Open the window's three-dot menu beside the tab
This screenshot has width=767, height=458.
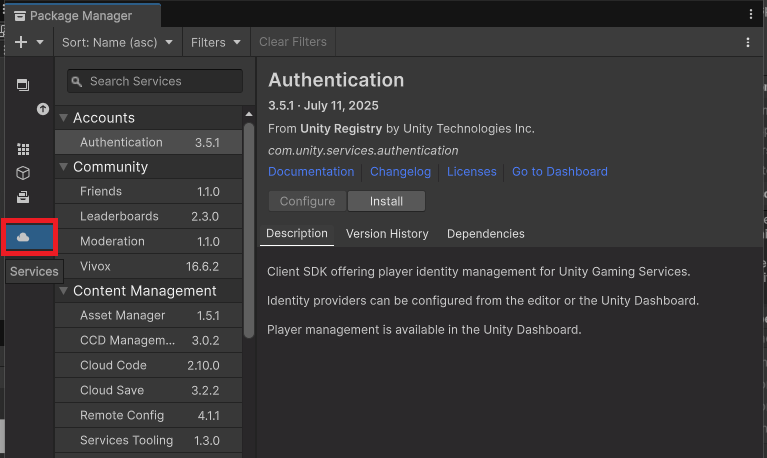pos(750,14)
